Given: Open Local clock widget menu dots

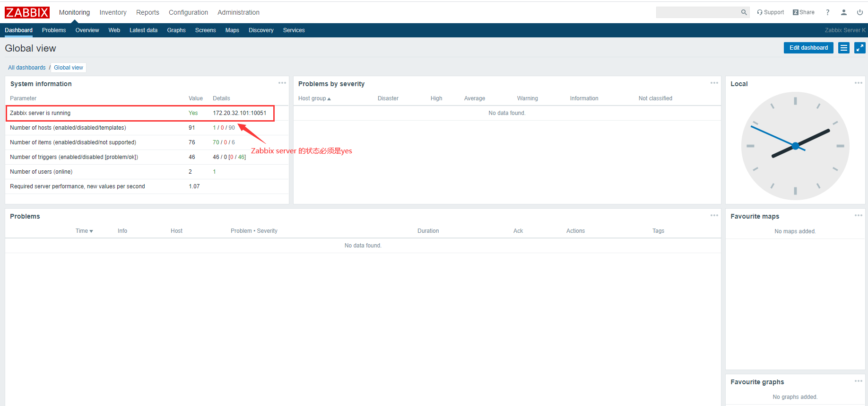Looking at the screenshot, I should point(859,83).
